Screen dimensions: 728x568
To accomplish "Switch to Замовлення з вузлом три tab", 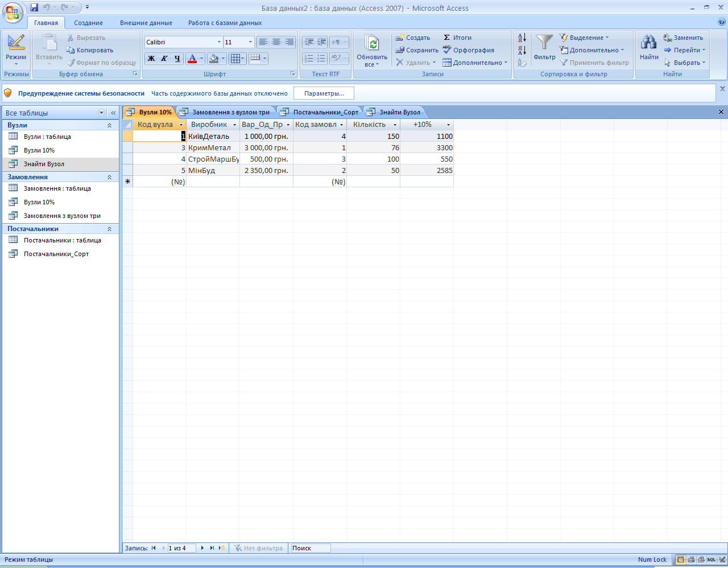I will point(226,112).
